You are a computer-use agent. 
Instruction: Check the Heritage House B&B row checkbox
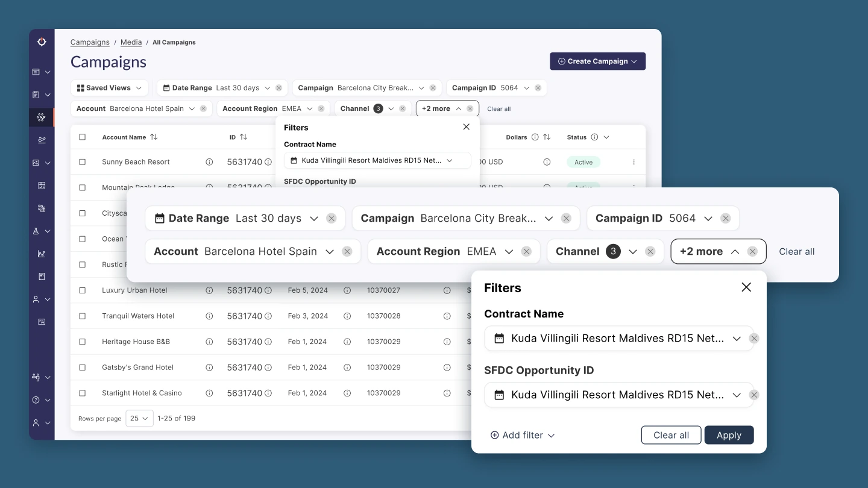click(x=83, y=342)
